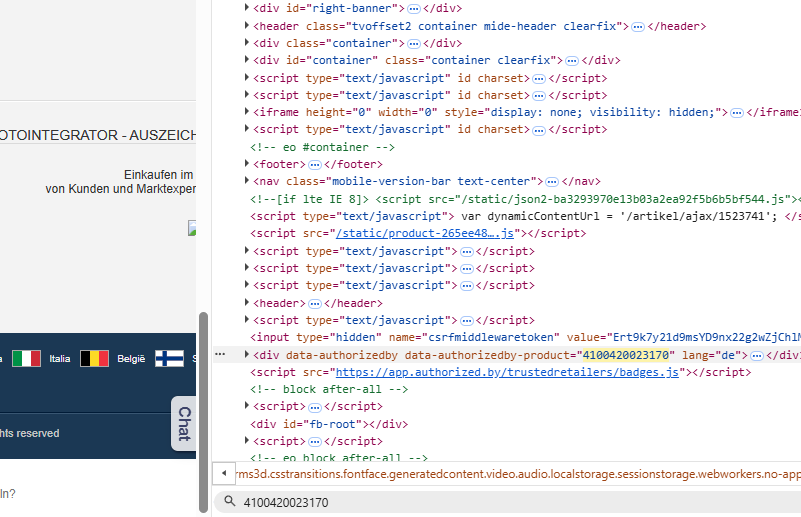The image size is (801, 517).
Task: Select the csrfmiddlewaretoken input line
Action: point(525,337)
